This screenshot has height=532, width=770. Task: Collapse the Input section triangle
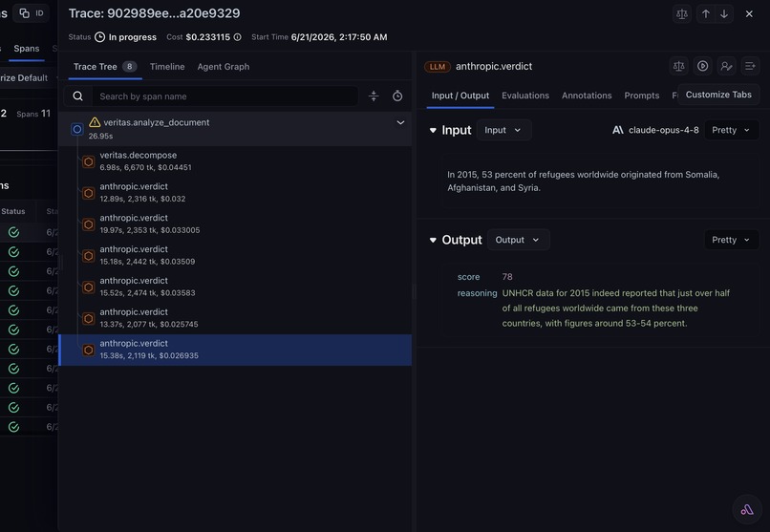[433, 130]
